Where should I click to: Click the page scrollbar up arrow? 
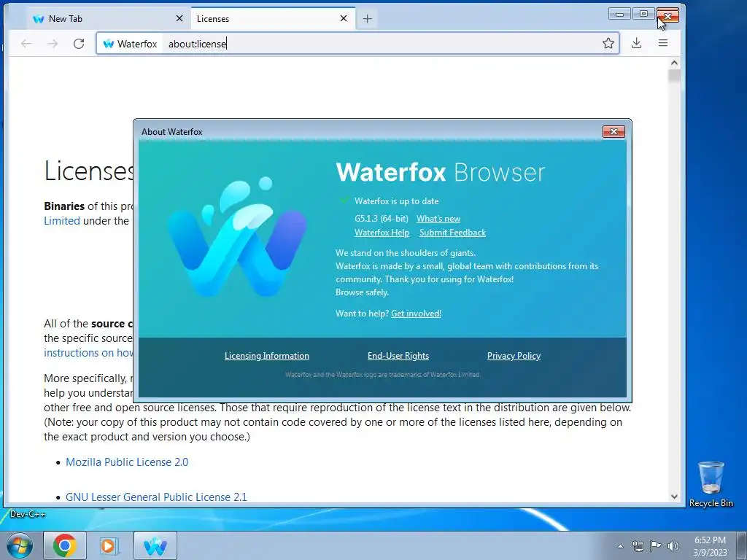tap(674, 63)
